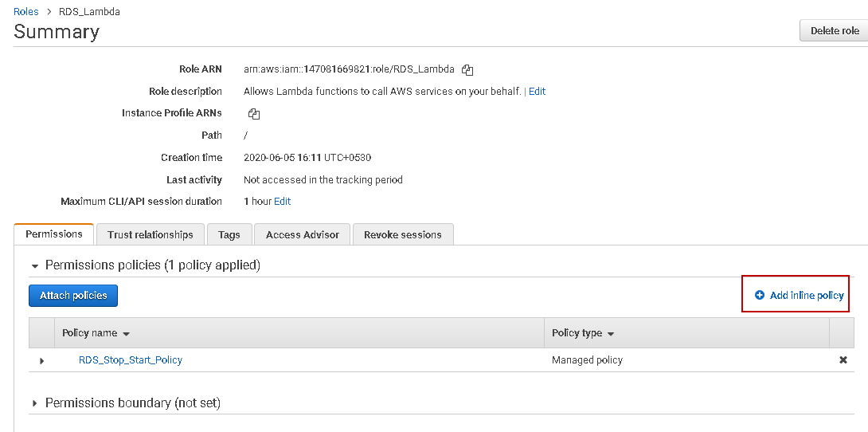Expand the RDS_Stop_Start_Policy row details

[42, 361]
